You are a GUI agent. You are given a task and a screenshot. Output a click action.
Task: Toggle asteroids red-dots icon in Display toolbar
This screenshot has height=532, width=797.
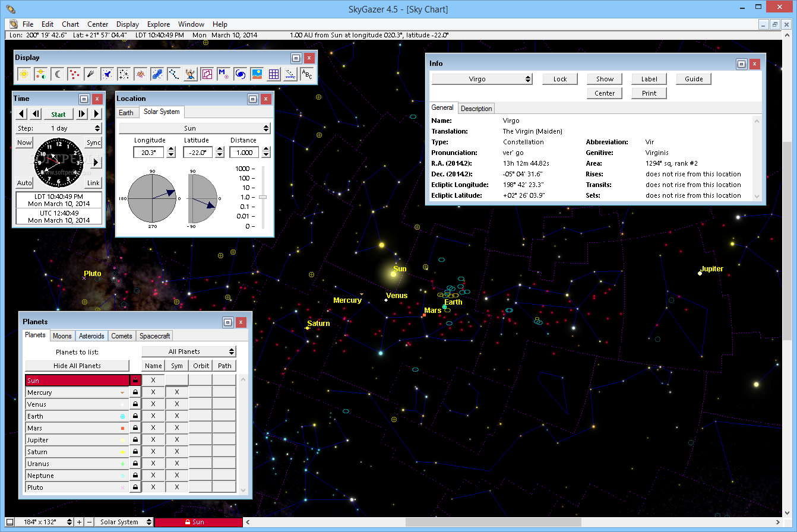74,74
